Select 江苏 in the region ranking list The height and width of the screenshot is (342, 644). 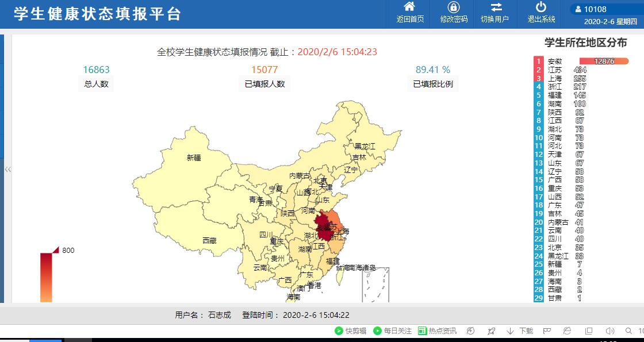[555, 70]
